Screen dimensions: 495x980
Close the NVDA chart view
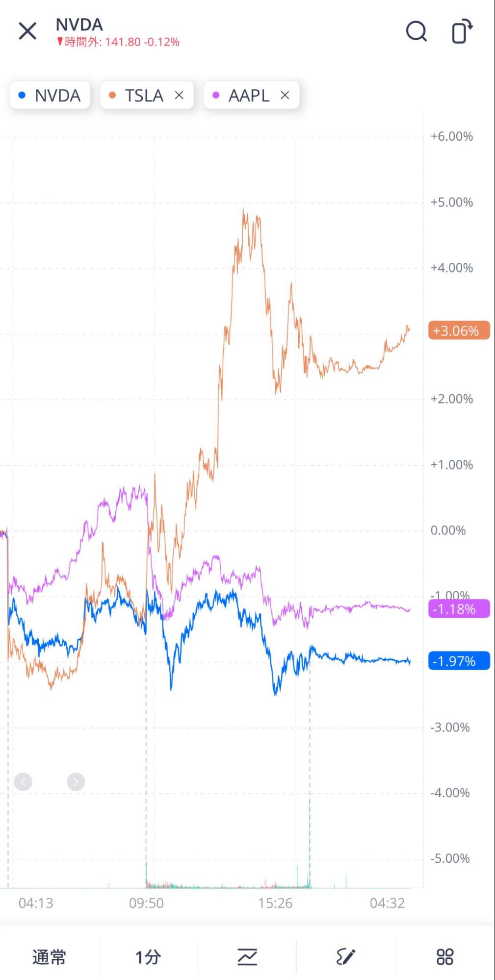point(27,31)
